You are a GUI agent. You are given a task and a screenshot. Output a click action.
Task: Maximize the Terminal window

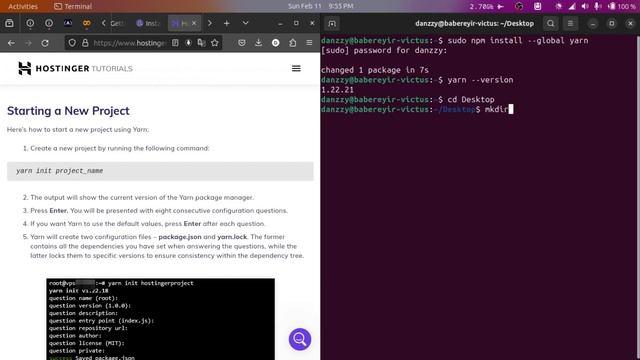(x=612, y=24)
